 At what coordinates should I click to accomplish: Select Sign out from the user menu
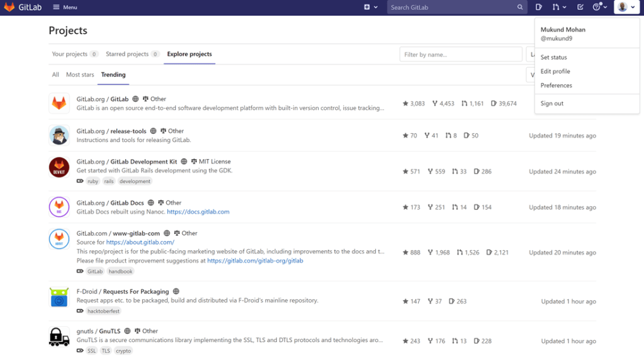pos(552,104)
